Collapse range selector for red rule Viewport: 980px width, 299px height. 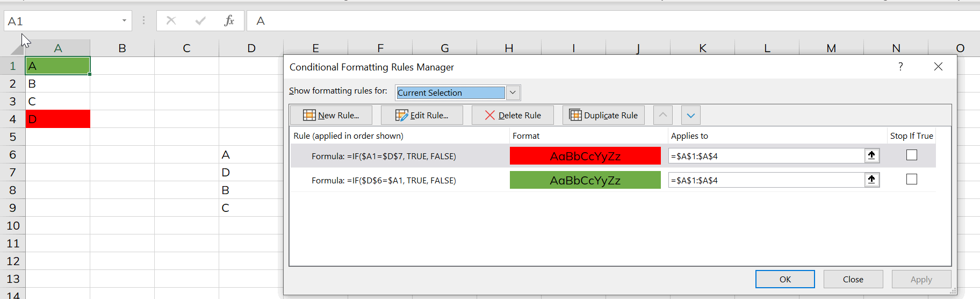point(871,155)
